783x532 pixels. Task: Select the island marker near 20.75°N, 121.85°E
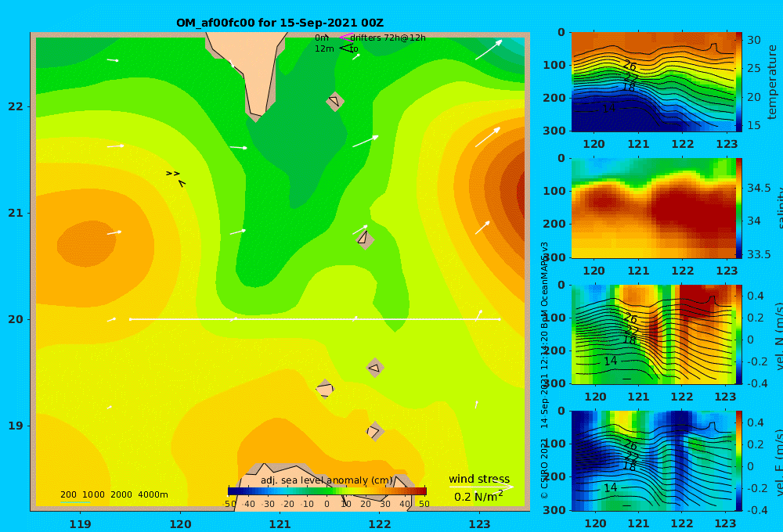[365, 239]
